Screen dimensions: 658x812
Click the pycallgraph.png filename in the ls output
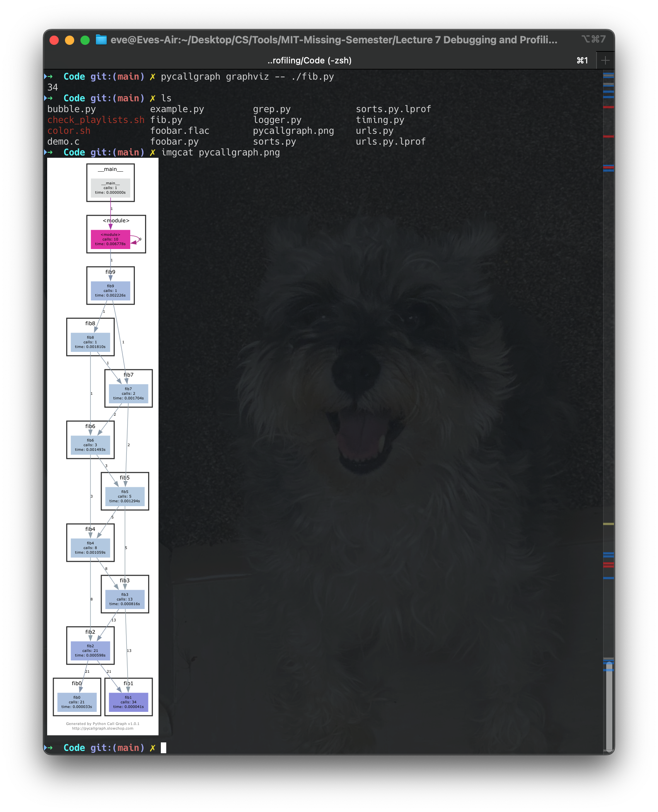[x=293, y=131]
